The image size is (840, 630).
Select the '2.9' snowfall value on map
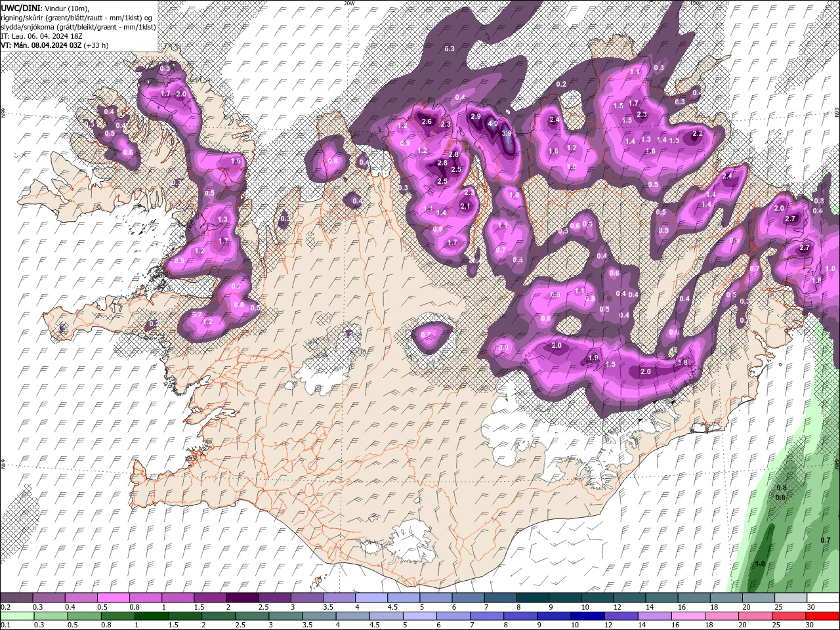click(x=476, y=116)
